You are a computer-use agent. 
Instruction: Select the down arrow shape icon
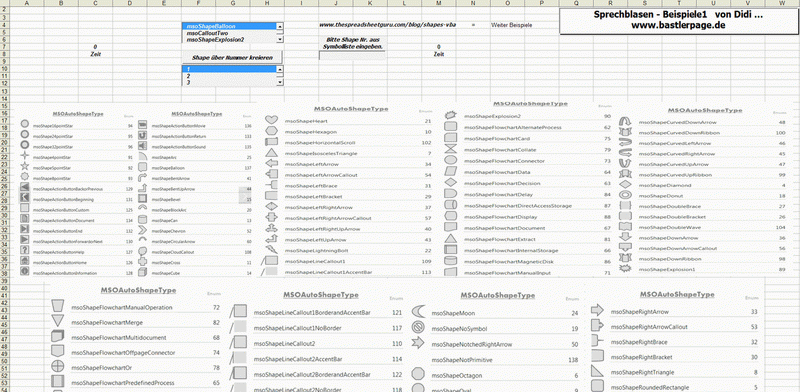(x=625, y=237)
